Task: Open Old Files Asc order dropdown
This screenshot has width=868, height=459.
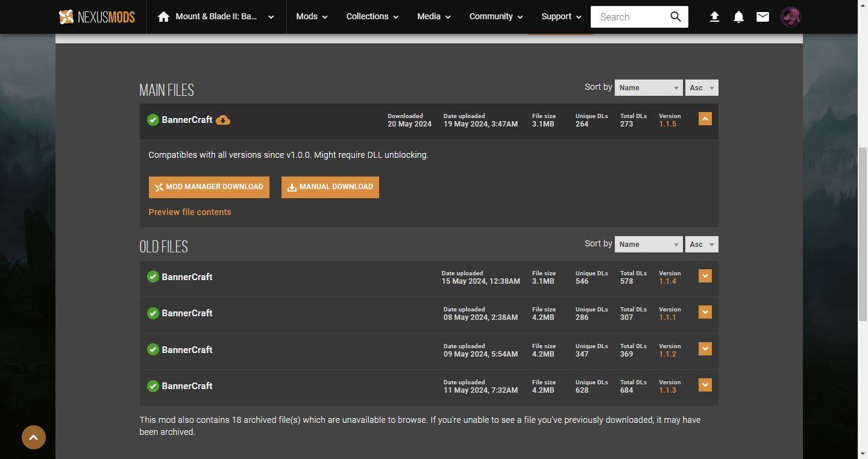Action: coord(702,245)
